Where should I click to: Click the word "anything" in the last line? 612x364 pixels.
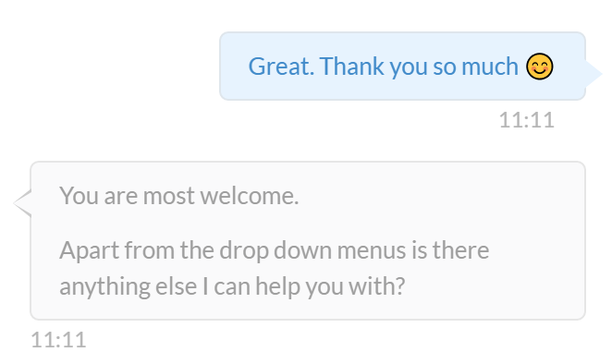click(104, 287)
